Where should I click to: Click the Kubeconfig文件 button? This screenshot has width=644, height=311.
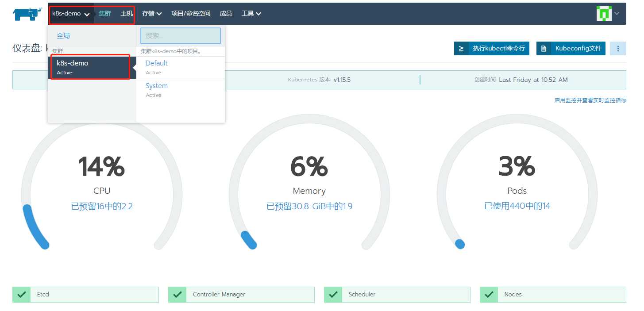tap(571, 49)
